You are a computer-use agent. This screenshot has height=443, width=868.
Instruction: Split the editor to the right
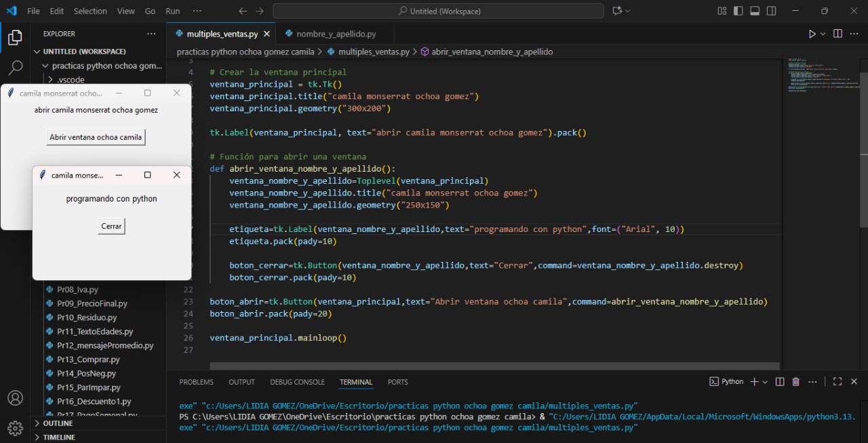tap(837, 34)
